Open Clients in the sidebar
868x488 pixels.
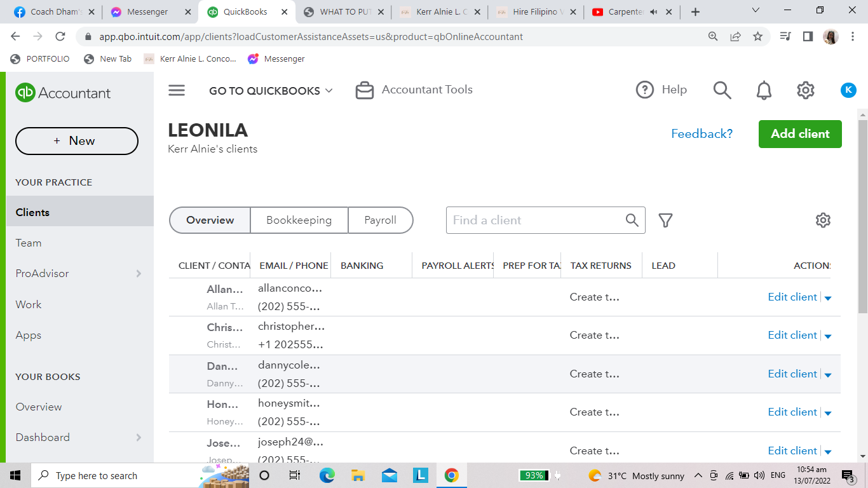pos(80,212)
